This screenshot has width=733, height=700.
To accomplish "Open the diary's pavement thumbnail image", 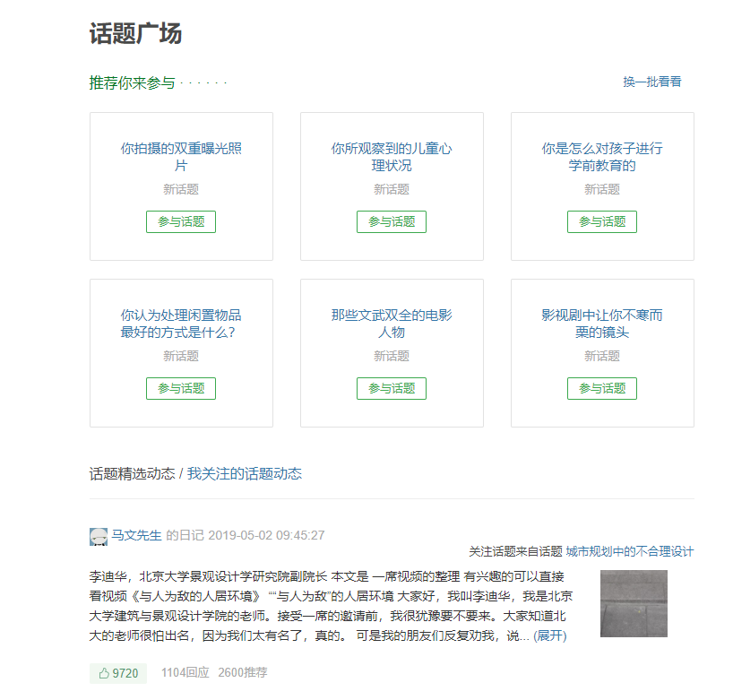I will pos(634,604).
